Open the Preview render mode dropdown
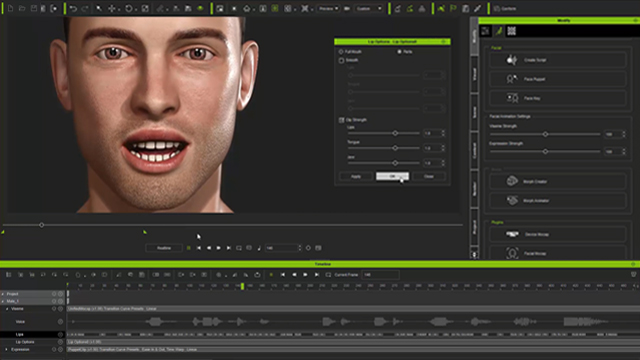This screenshot has width=640, height=360. (x=328, y=9)
